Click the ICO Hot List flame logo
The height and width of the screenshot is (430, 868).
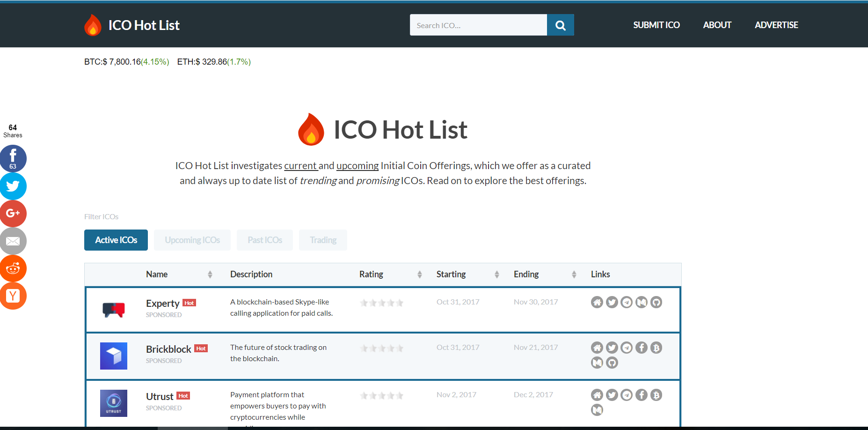click(x=93, y=25)
